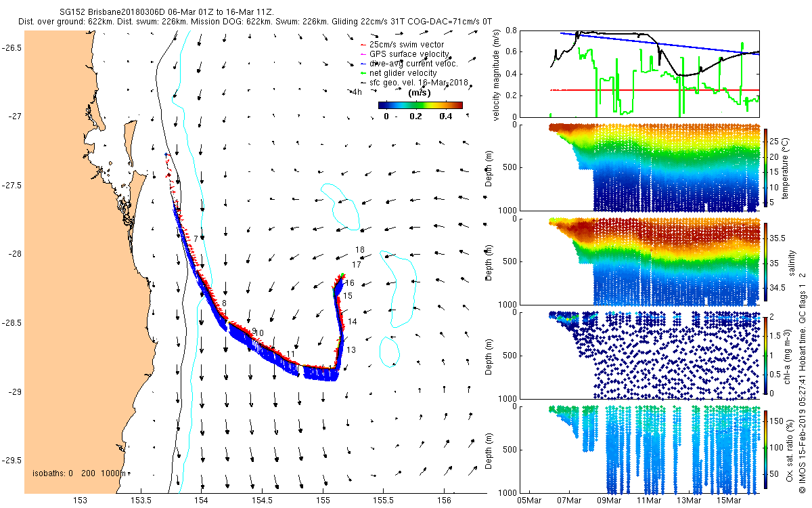Click the velocity magnitude (m/s) axis label
This screenshot has width=812, height=508.
(x=496, y=76)
